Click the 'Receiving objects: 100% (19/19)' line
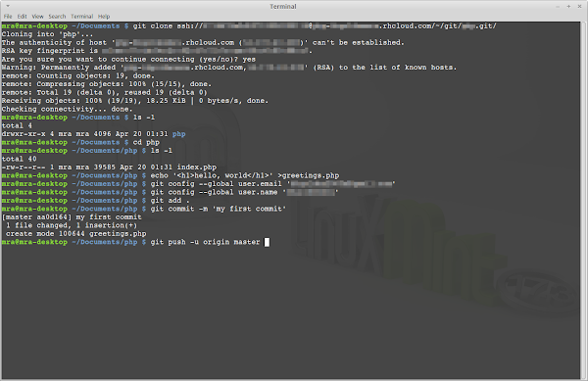This screenshot has height=381, width=588. click(135, 101)
